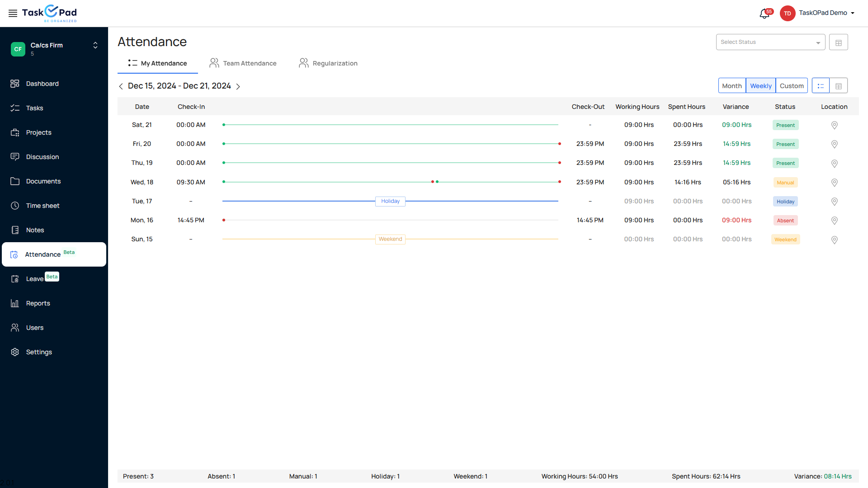This screenshot has width=868, height=488.
Task: Open the Select Status dropdown
Action: pos(770,42)
